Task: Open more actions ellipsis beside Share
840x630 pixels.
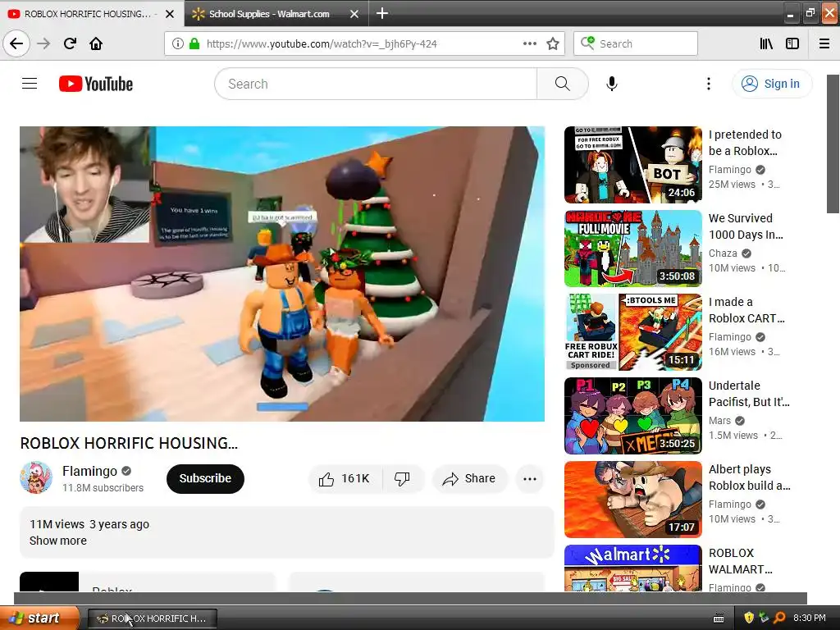Action: [x=530, y=479]
